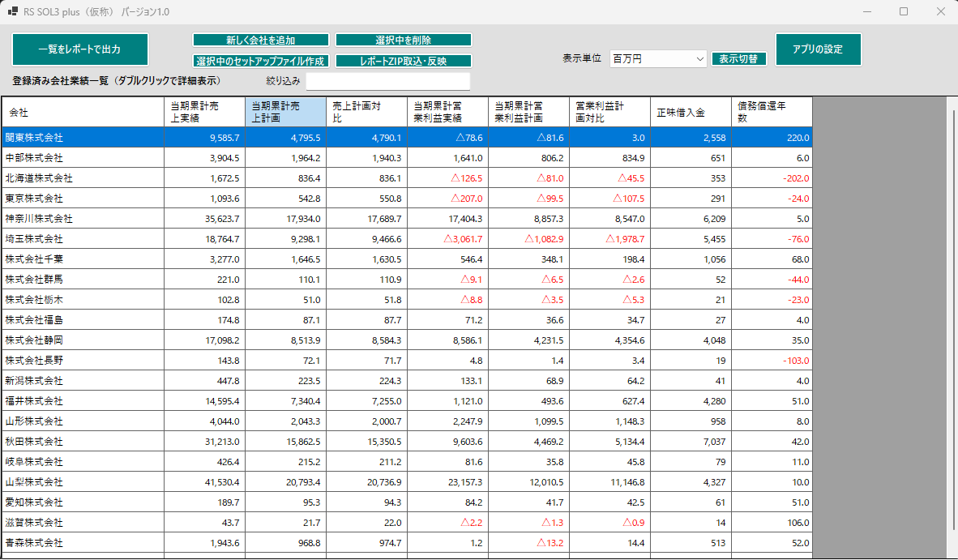Click the 選択中を削除 button
958x560 pixels.
[403, 40]
